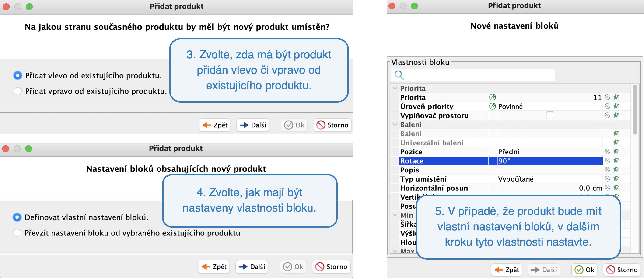Click the green pointer icon in the Univerzální balení row

click(616, 143)
